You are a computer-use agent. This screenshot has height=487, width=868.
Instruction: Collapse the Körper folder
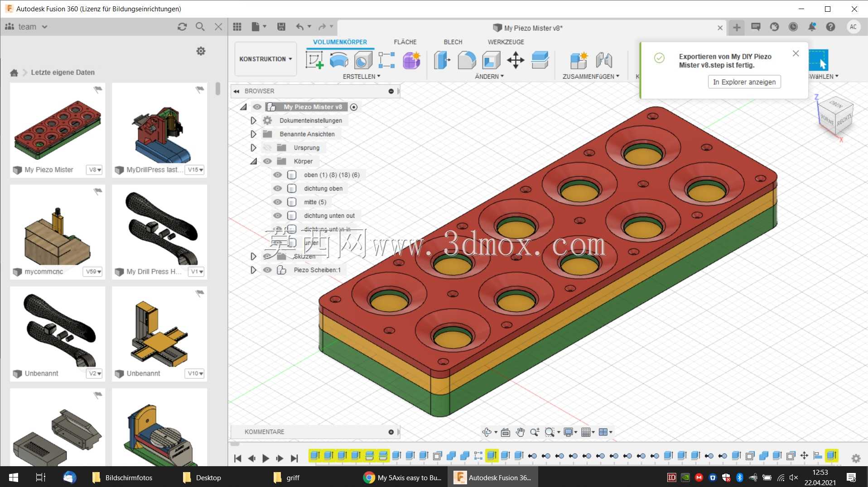253,161
